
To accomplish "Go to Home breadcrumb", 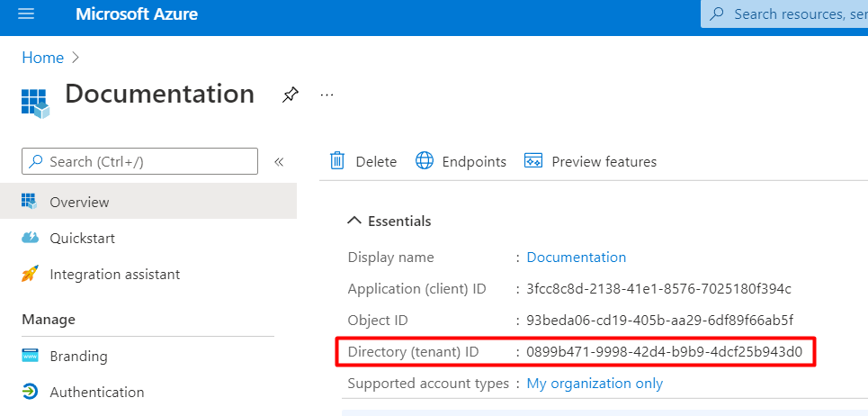I will 42,58.
